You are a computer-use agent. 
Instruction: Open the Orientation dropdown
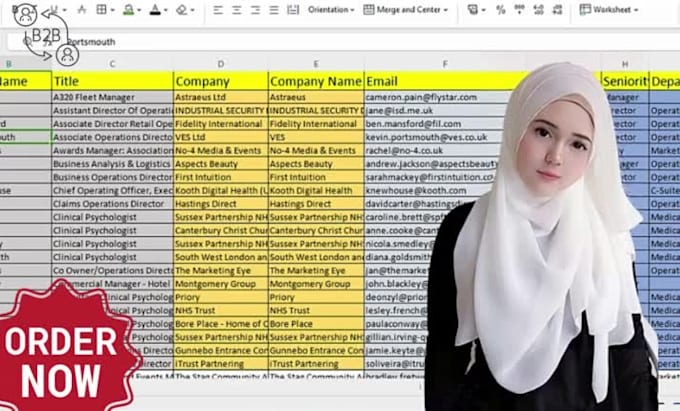click(331, 10)
